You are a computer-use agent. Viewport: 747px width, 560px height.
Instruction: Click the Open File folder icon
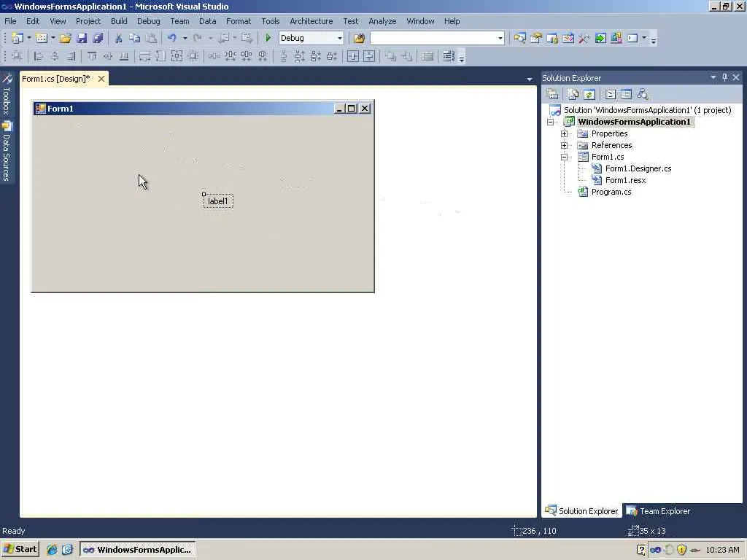click(65, 38)
